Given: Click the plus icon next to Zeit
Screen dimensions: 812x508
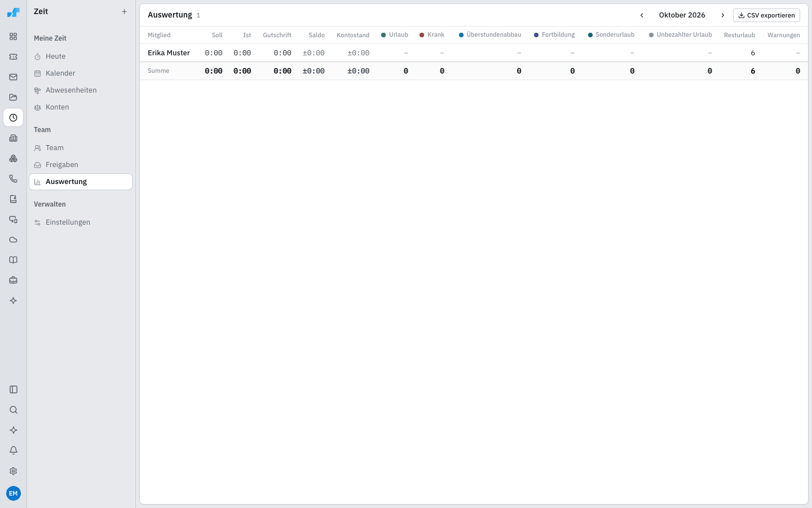Looking at the screenshot, I should (124, 12).
